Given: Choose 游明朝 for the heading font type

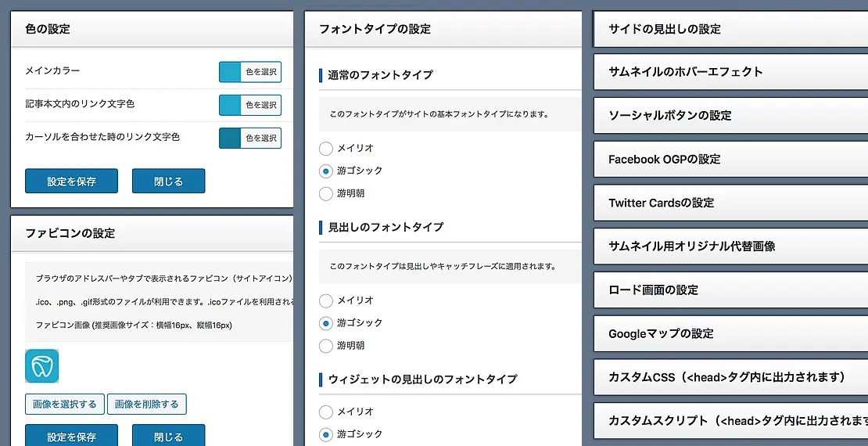Looking at the screenshot, I should point(327,346).
